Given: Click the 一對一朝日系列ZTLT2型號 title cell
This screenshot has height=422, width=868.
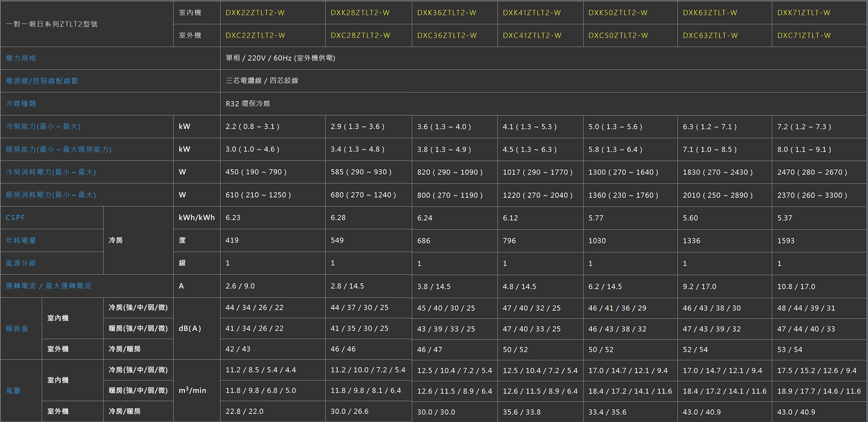Looking at the screenshot, I should pos(52,24).
